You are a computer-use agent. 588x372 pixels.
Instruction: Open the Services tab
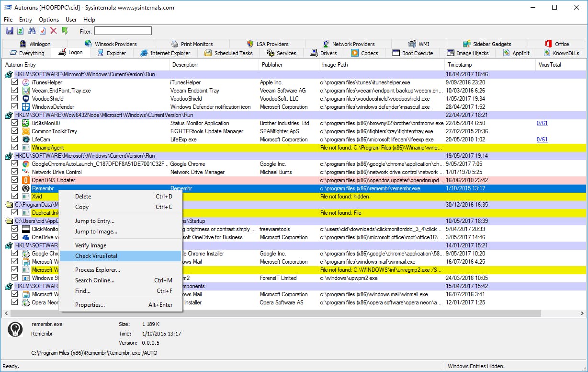(282, 53)
